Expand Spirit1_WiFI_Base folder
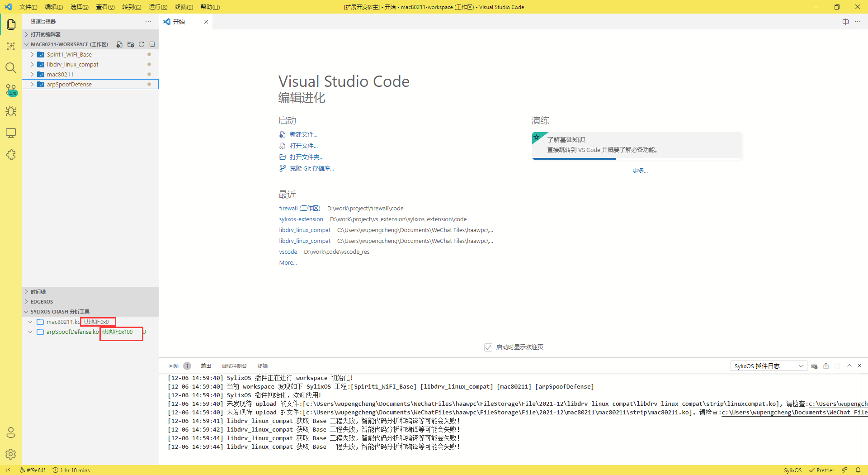 point(90,54)
